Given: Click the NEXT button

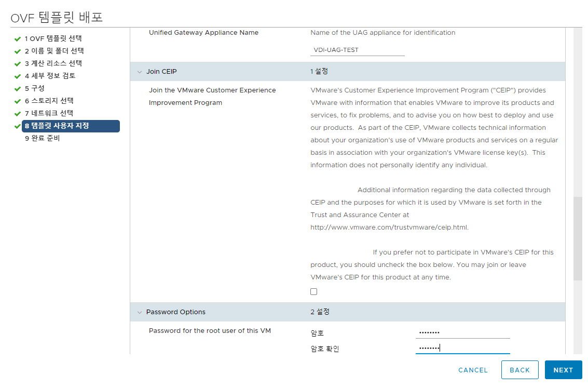Looking at the screenshot, I should pos(563,370).
